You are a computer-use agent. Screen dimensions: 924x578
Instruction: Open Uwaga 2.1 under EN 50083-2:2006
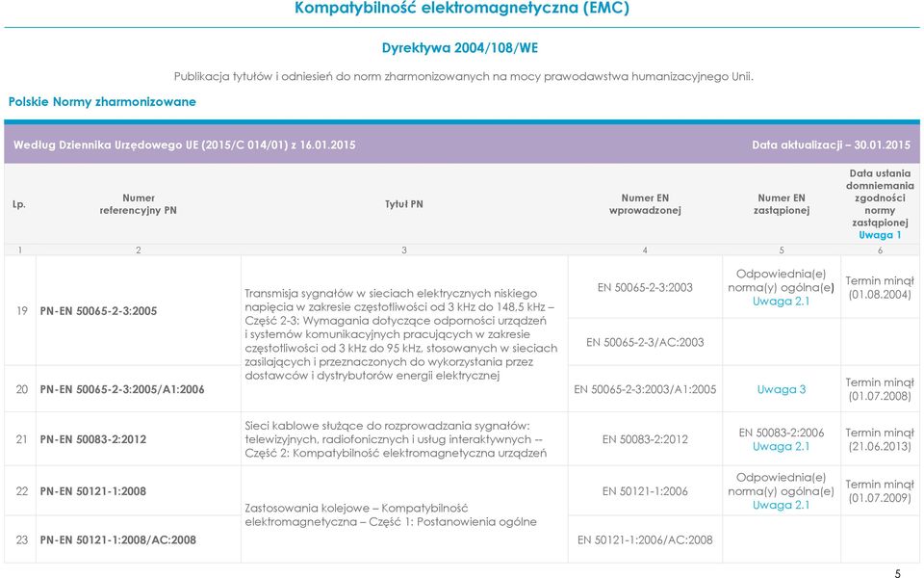[781, 446]
